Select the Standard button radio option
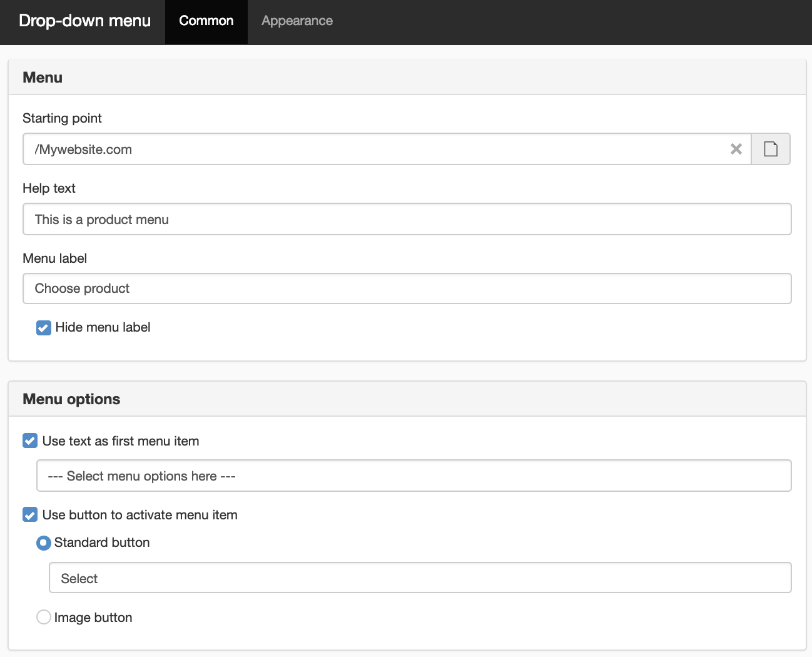Screen dimensions: 812x657 tap(44, 543)
